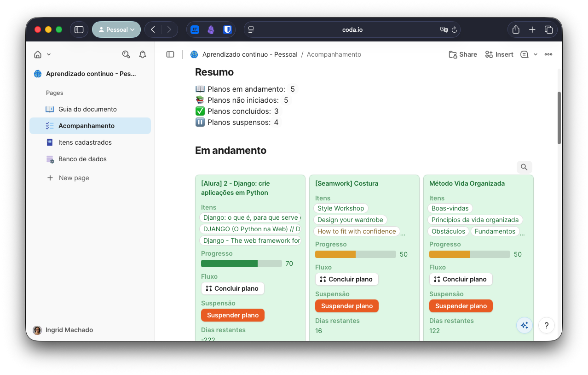Click the Coda AI sparkle assistant button

[524, 325]
